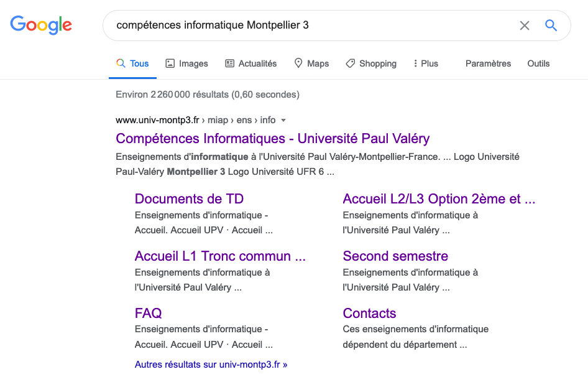Open the FAQ sitelink
This screenshot has height=382, width=588.
click(149, 313)
